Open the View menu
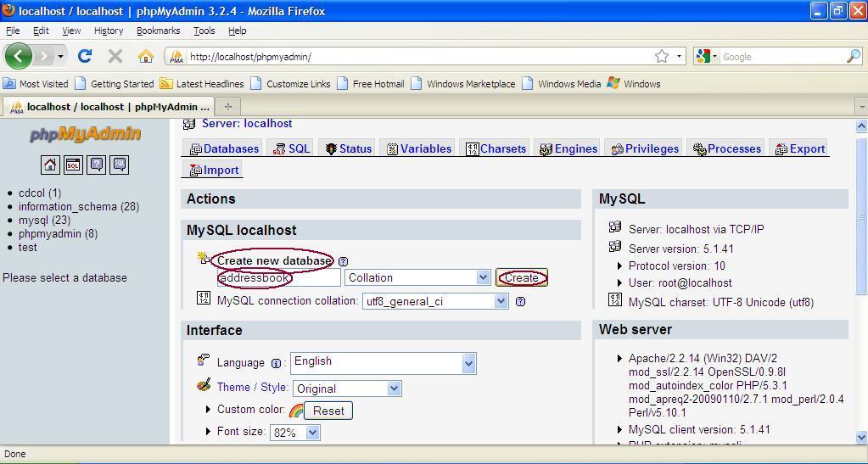Image resolution: width=868 pixels, height=464 pixels. pos(71,31)
